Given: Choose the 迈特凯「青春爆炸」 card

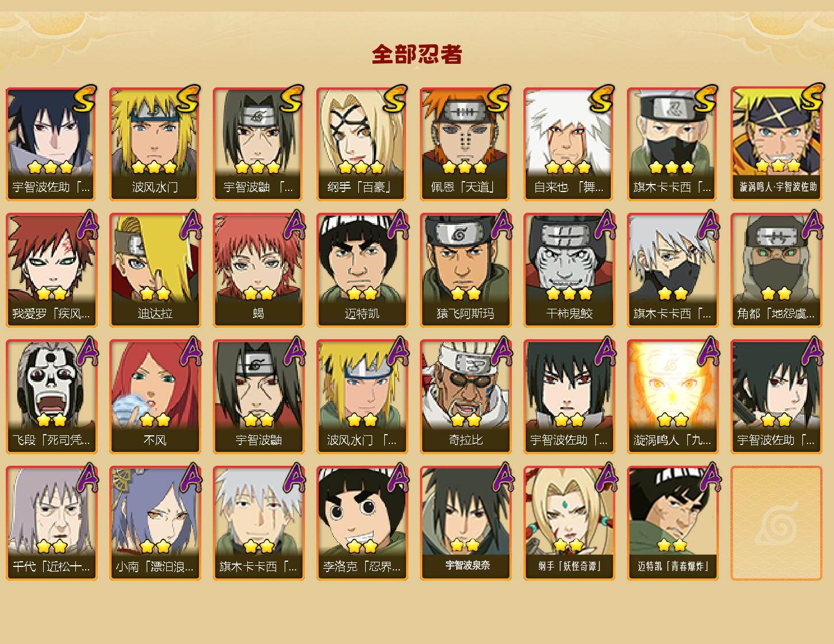Looking at the screenshot, I should (x=672, y=523).
